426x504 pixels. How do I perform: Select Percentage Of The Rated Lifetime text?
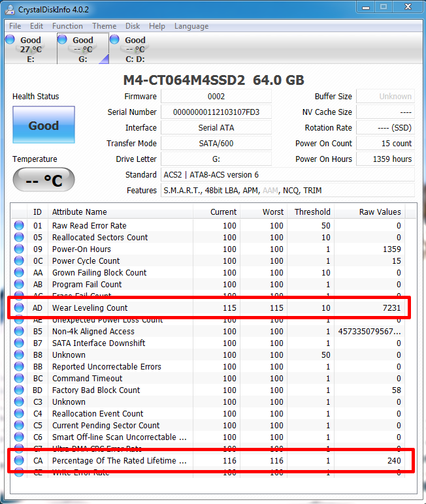[x=120, y=461]
